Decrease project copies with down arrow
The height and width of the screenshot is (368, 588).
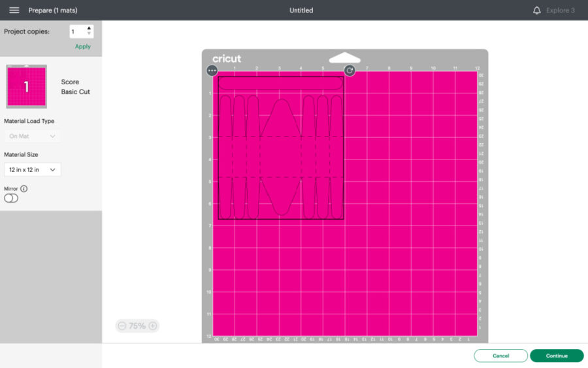(89, 34)
